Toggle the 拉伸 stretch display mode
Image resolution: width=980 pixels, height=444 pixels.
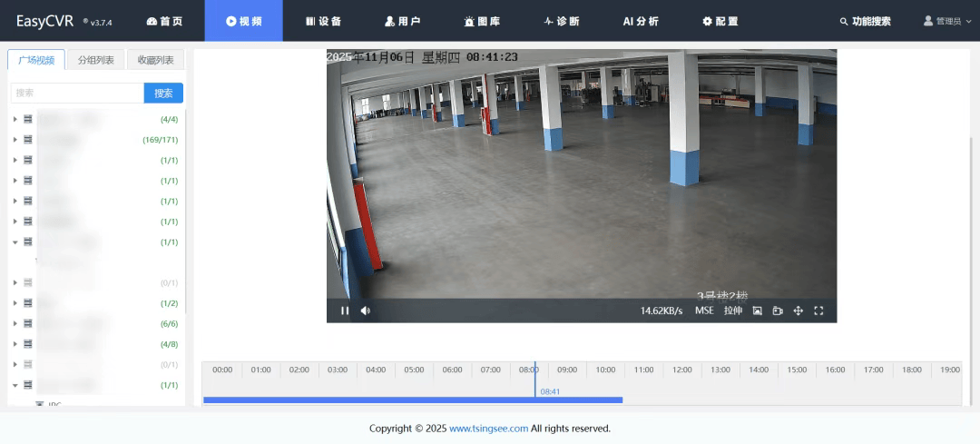point(732,311)
